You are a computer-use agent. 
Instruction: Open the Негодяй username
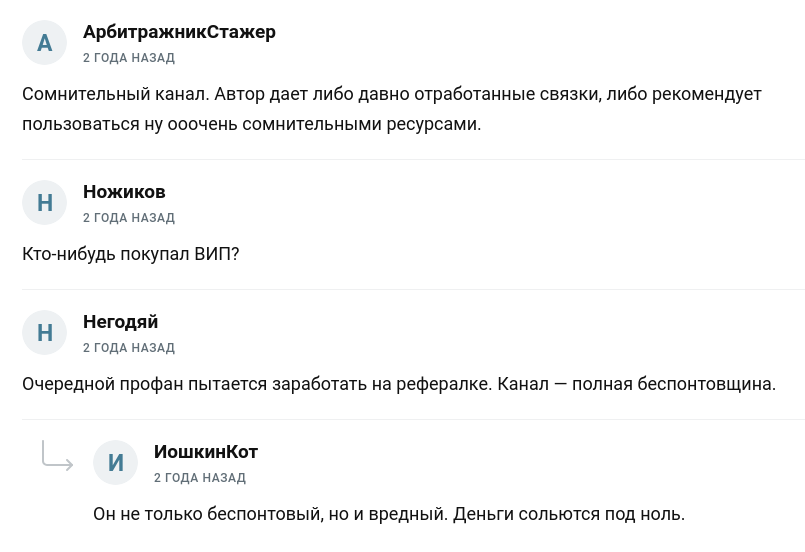120,322
